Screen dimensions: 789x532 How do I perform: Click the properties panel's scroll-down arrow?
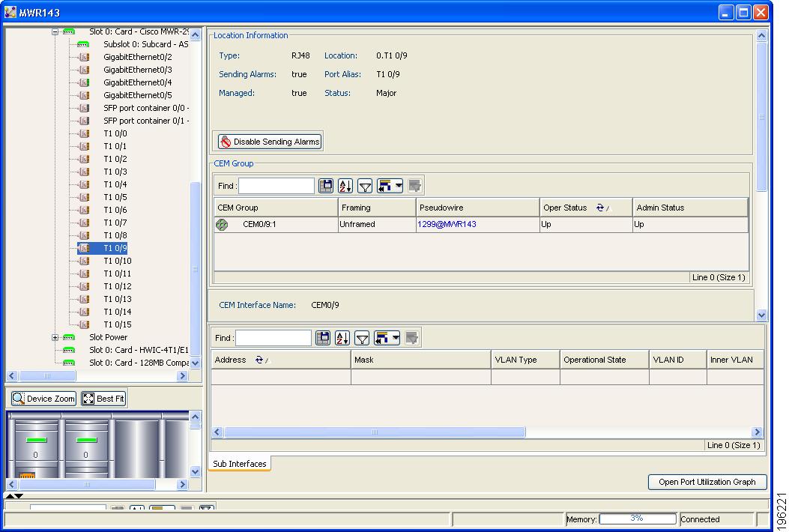point(761,315)
